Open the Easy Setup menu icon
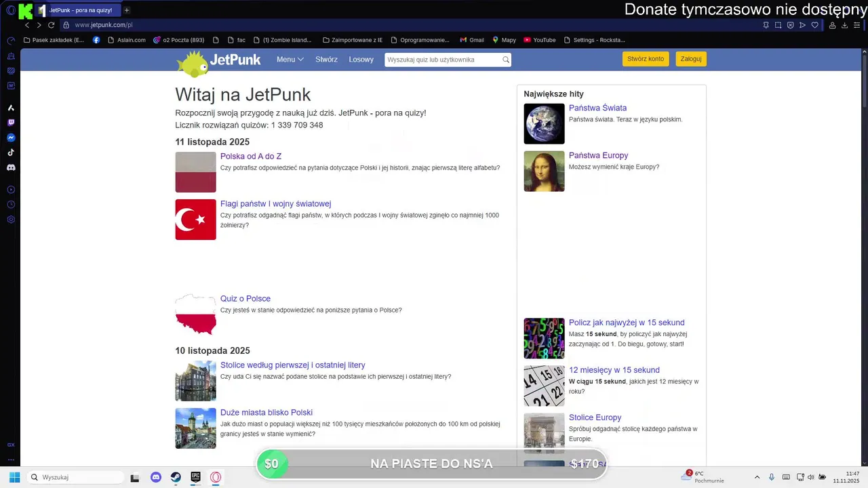The width and height of the screenshot is (868, 488). click(857, 25)
